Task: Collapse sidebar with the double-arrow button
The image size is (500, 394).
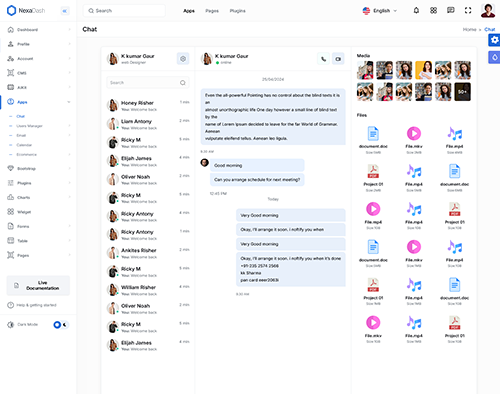Action: coord(65,11)
